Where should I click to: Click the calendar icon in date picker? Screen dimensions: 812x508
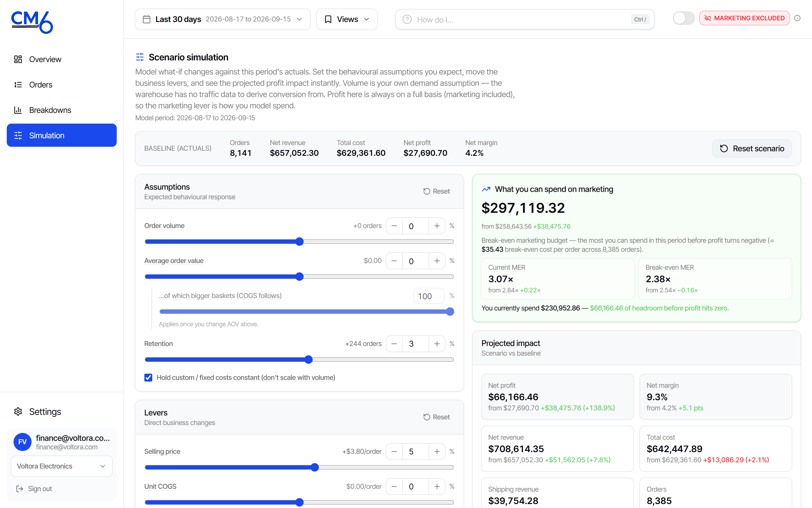point(147,19)
